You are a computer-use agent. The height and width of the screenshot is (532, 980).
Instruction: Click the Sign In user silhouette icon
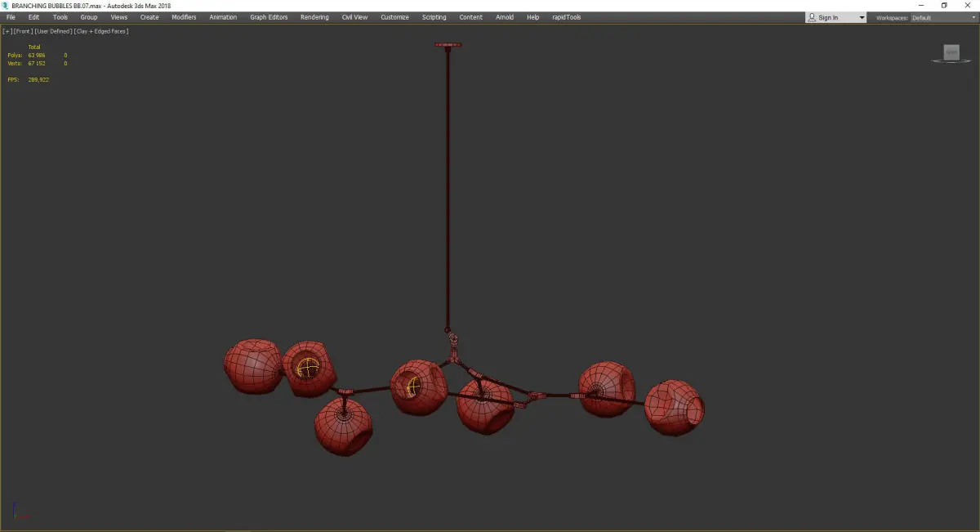(812, 17)
